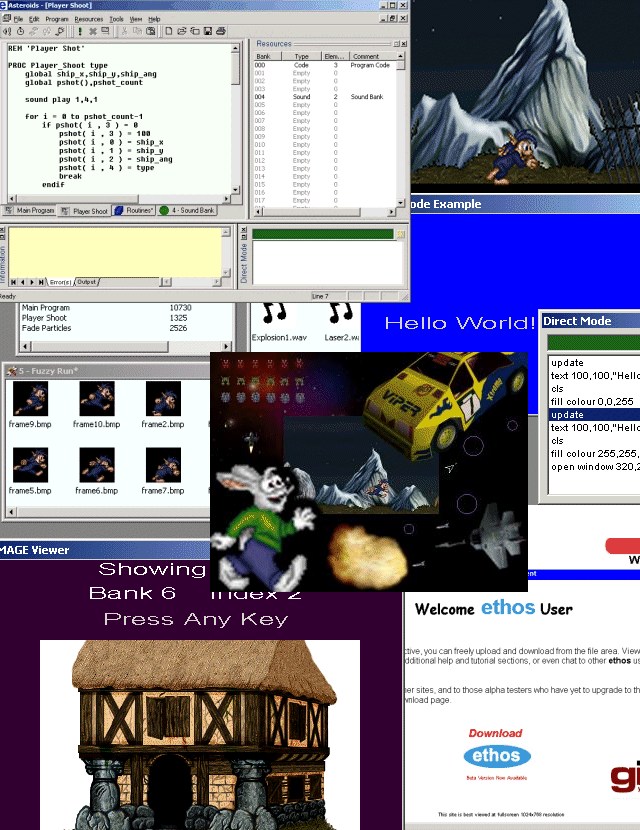Click the new blank document icon

click(168, 32)
